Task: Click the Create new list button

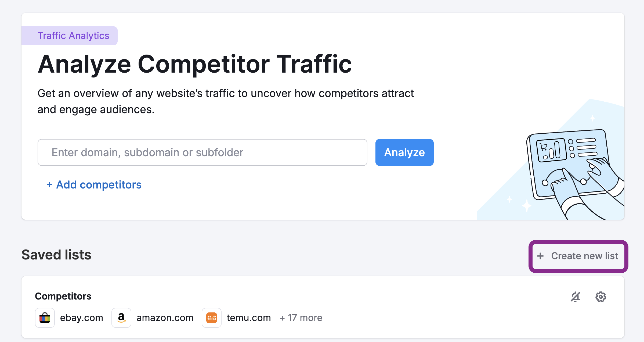Action: [578, 256]
